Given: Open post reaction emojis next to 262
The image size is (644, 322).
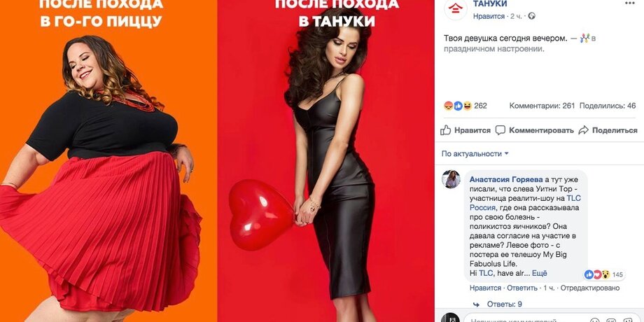Looking at the screenshot, I should pyautogui.click(x=458, y=106).
